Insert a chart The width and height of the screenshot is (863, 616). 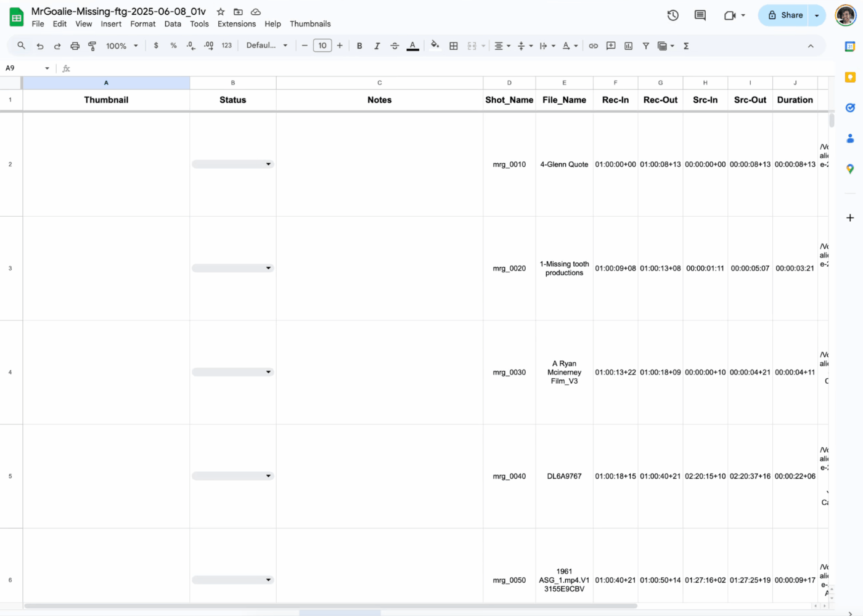[x=629, y=46]
